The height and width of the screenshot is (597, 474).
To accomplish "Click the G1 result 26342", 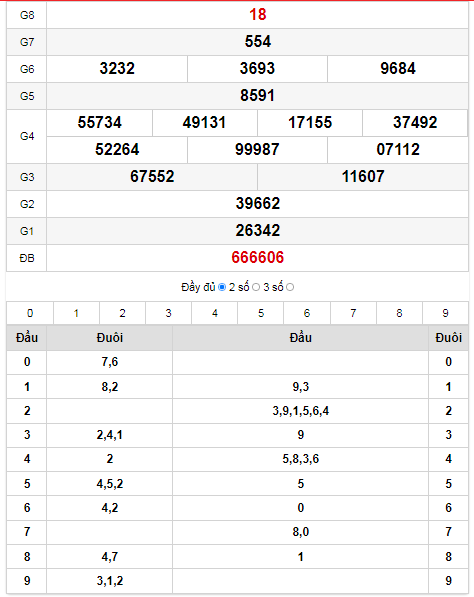I will click(x=258, y=230).
